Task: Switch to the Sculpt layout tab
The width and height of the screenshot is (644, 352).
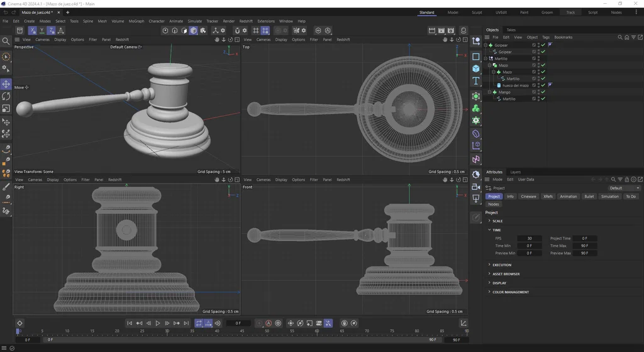Action: (x=477, y=13)
